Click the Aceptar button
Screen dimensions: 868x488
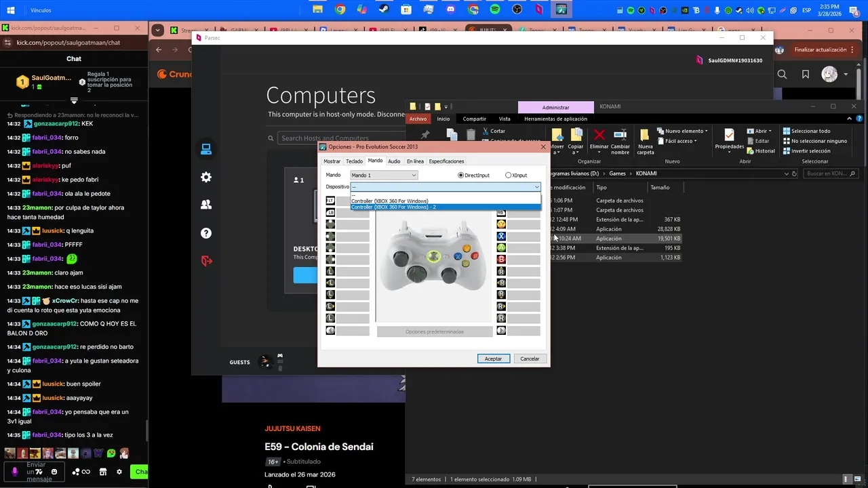(x=493, y=359)
